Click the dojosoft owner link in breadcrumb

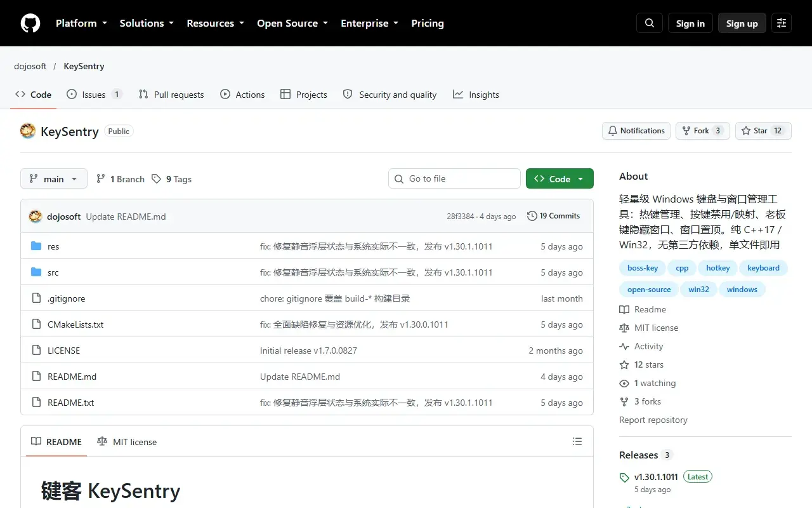30,66
